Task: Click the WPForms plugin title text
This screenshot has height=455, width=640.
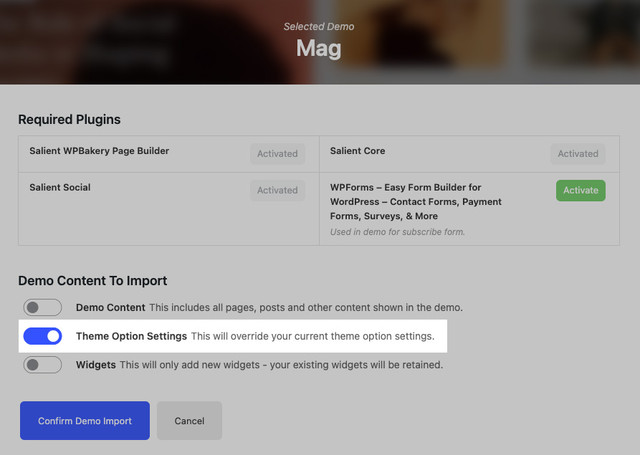Action: coord(416,202)
